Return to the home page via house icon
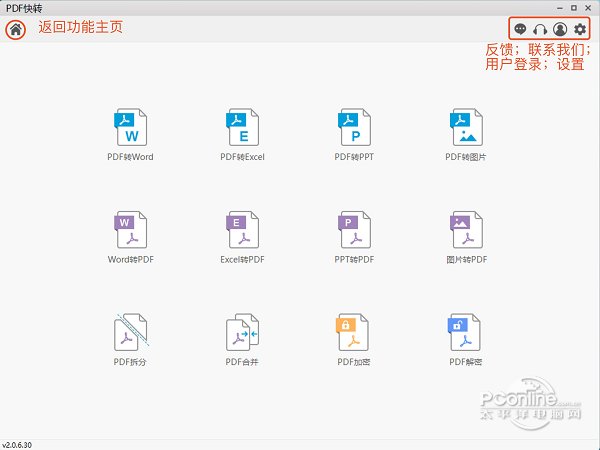 (x=16, y=29)
